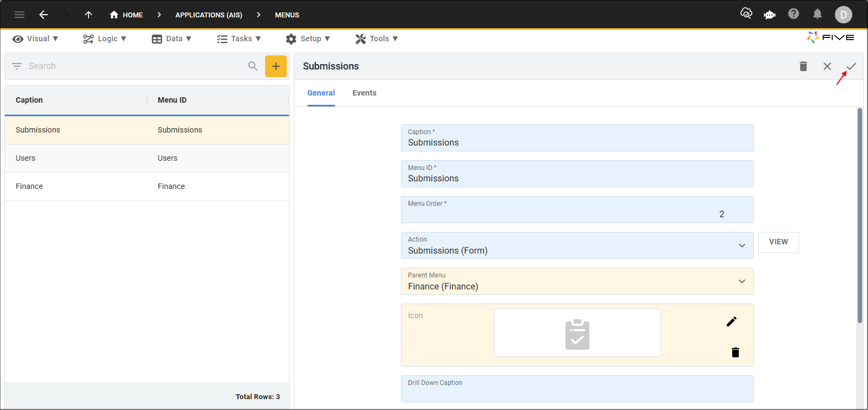Open the Tools menu

(376, 39)
